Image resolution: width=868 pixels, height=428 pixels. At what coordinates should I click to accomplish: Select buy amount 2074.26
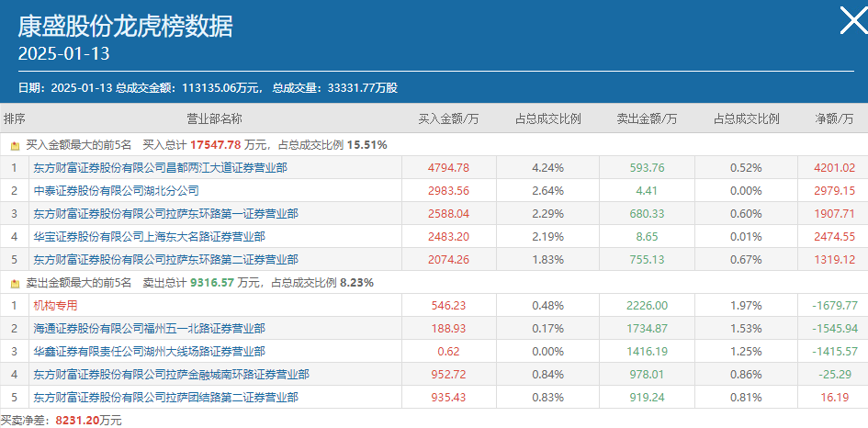[x=448, y=260]
